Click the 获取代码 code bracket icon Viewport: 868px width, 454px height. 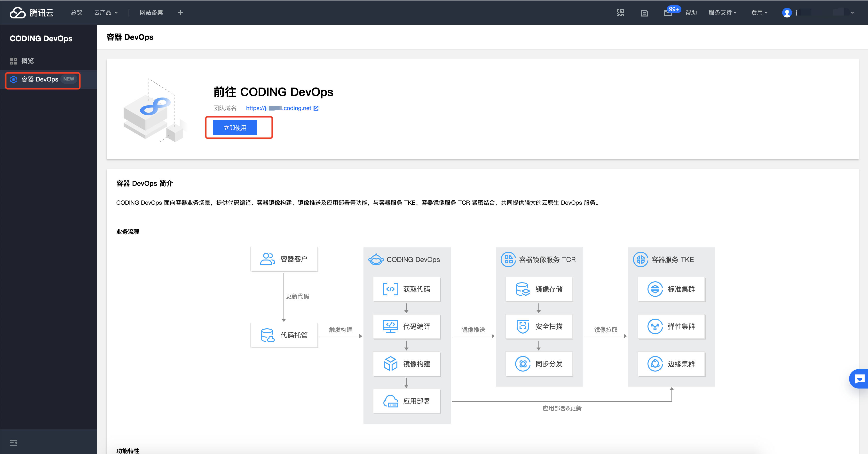coord(390,289)
